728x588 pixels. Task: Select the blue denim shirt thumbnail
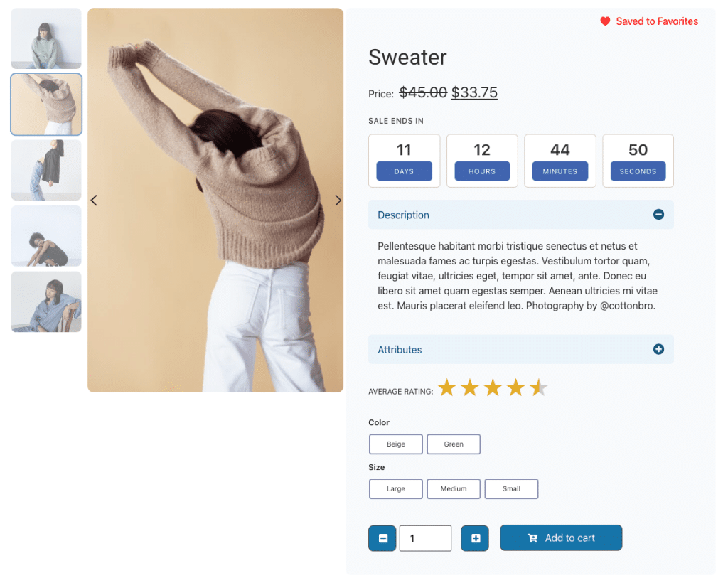(x=46, y=302)
